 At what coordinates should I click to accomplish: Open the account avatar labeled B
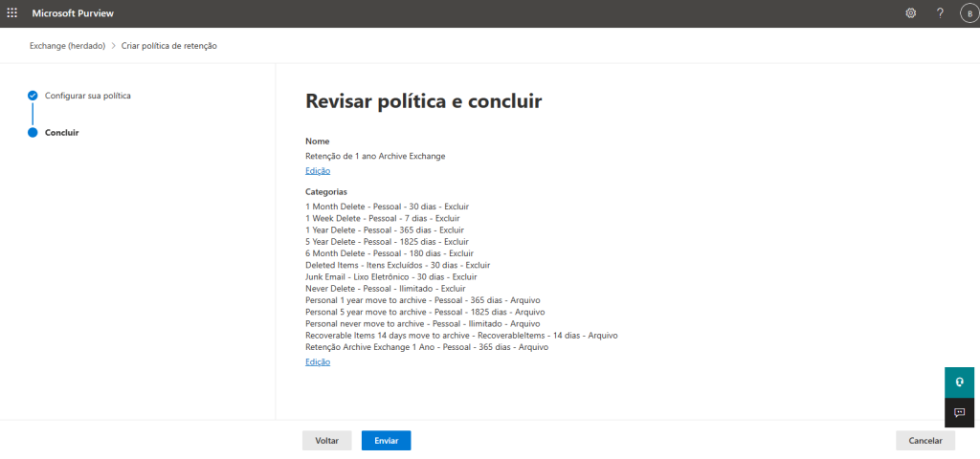pos(968,13)
